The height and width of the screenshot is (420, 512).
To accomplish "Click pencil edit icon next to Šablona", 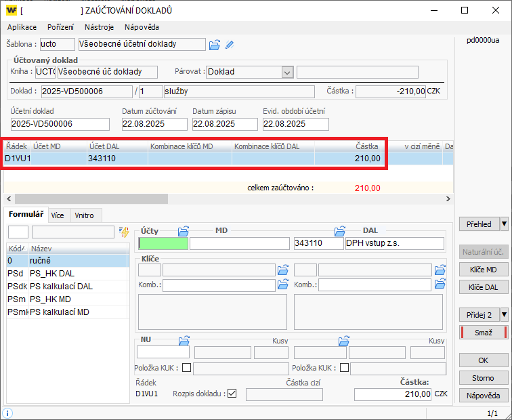I will coord(230,45).
